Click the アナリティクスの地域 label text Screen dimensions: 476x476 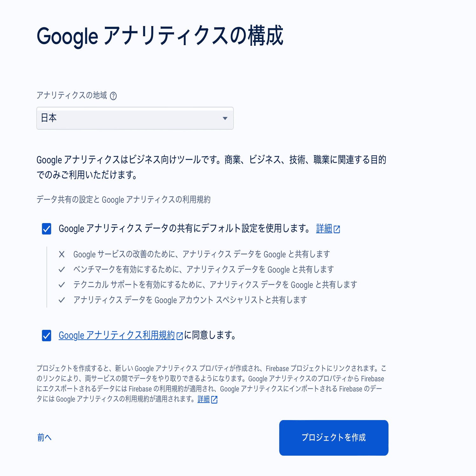72,95
